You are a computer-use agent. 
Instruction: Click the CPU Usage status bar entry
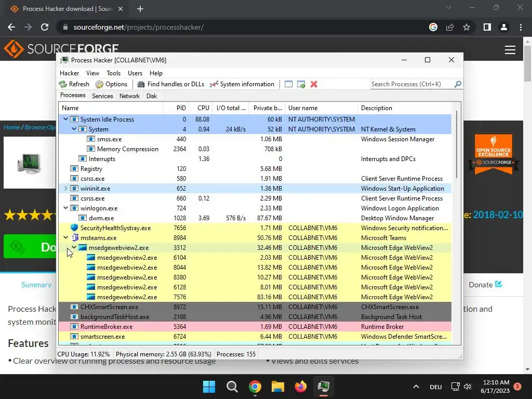(84, 354)
